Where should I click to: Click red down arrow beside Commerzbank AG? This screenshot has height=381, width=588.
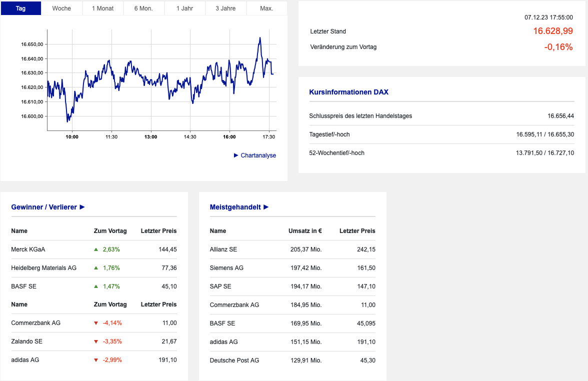(x=96, y=323)
